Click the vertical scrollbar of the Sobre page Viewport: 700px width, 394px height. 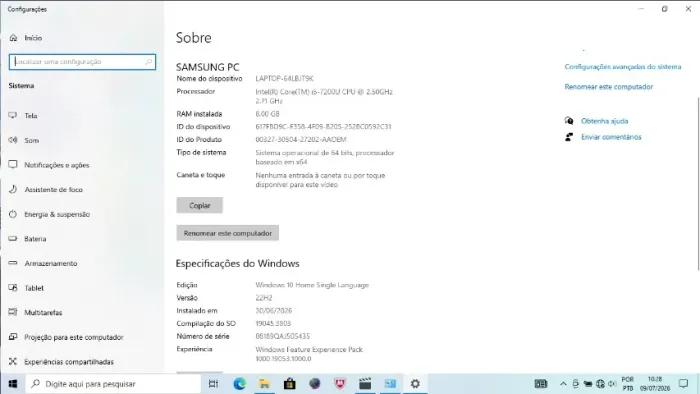[x=698, y=184]
